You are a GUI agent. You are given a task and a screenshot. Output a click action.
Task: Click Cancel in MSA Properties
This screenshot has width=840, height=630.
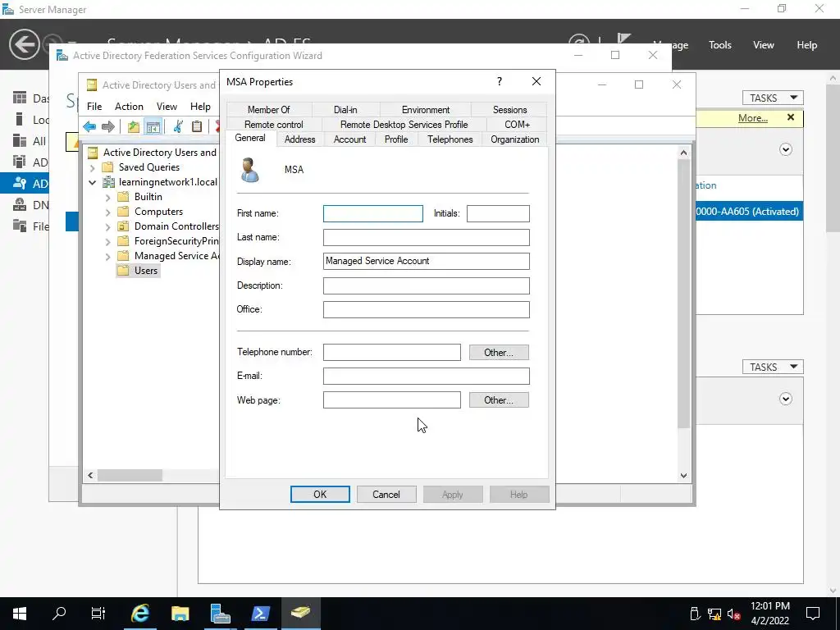[x=386, y=495]
